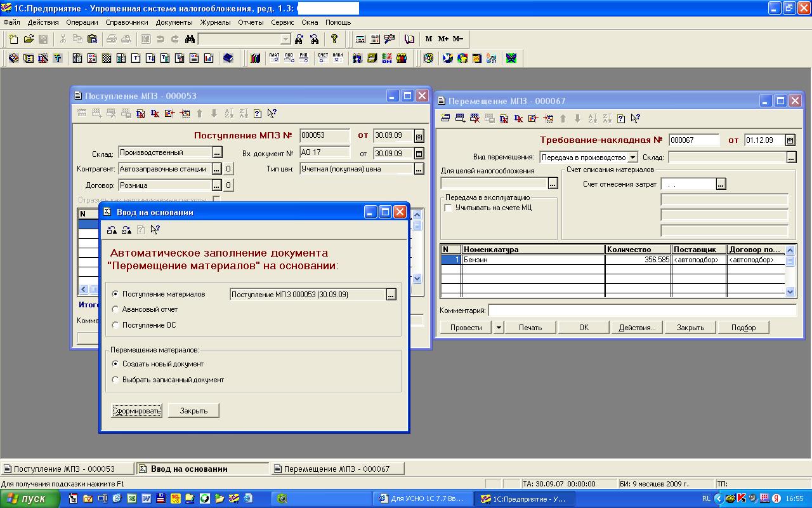This screenshot has height=508, width=812.
Task: Select Поступление ОС radio button
Action: tap(115, 325)
